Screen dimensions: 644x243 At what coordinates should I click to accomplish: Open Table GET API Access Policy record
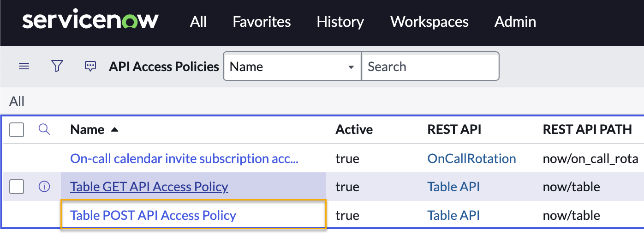click(x=149, y=187)
